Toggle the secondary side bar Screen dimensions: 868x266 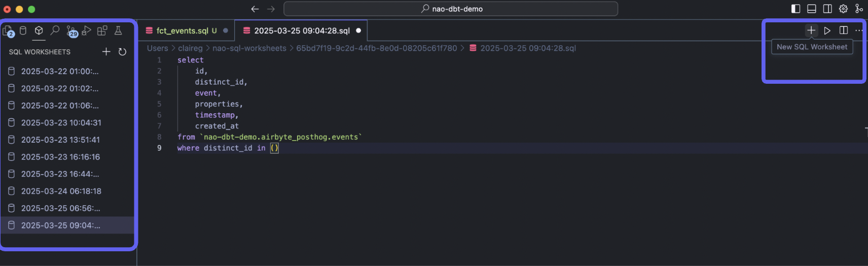pos(827,9)
